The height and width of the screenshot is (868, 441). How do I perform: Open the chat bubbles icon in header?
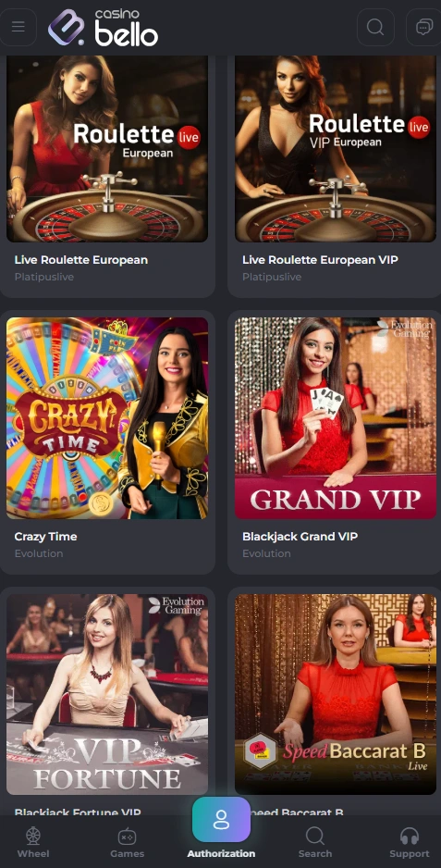[x=423, y=27]
